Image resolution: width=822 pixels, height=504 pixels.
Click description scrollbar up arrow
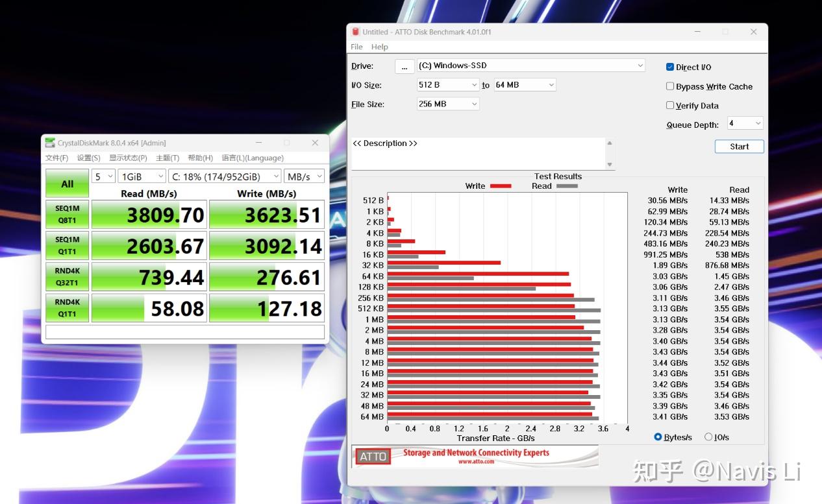(609, 143)
